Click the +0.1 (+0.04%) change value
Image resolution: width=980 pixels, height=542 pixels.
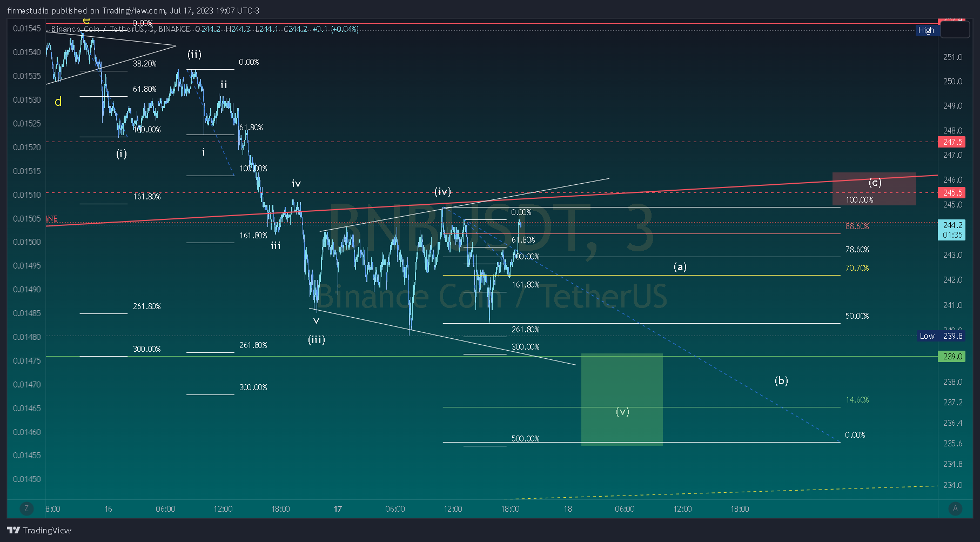(x=335, y=29)
